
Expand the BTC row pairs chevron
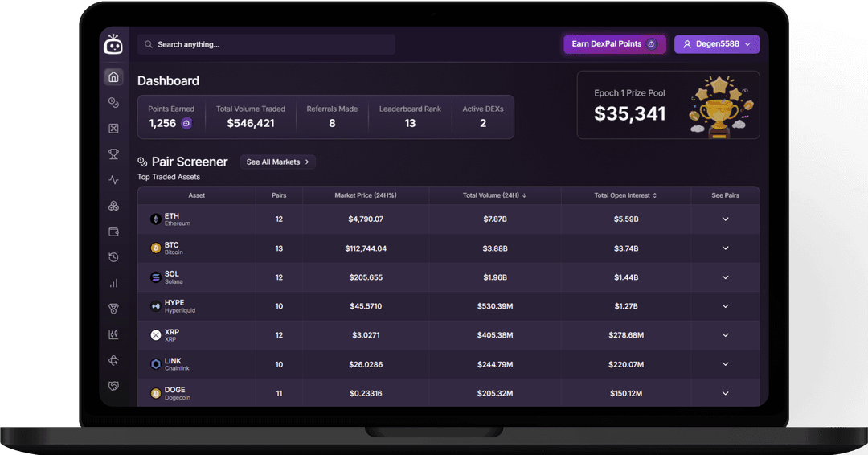(x=725, y=248)
